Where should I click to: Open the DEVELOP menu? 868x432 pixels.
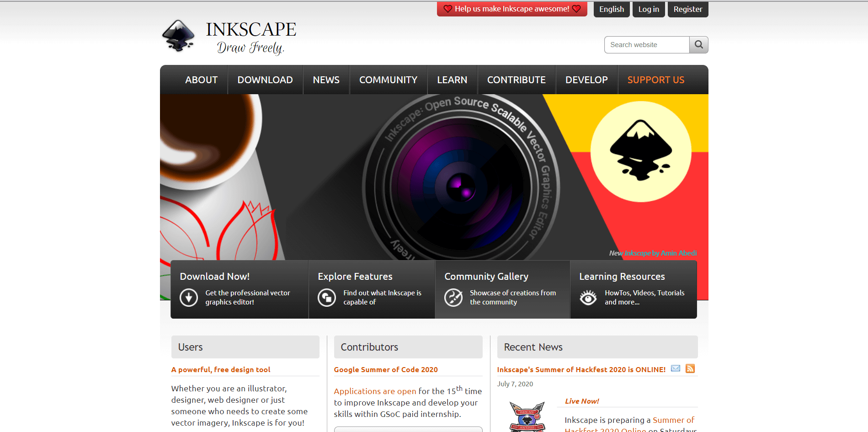(x=586, y=80)
